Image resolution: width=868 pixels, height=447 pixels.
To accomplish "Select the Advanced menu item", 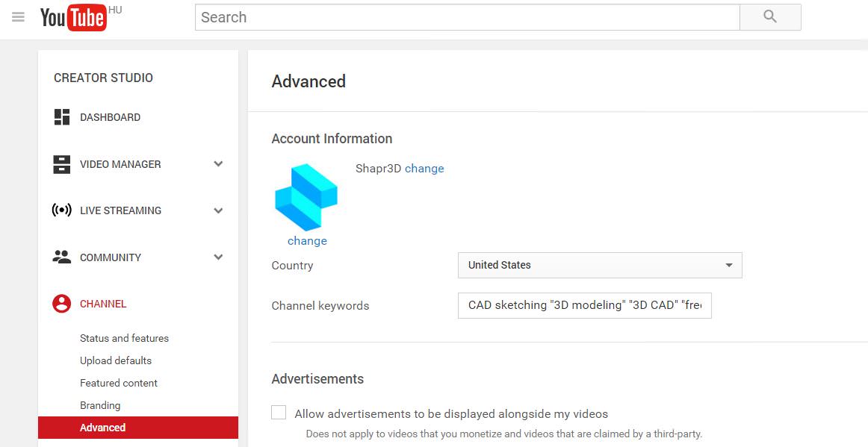I will [138, 428].
